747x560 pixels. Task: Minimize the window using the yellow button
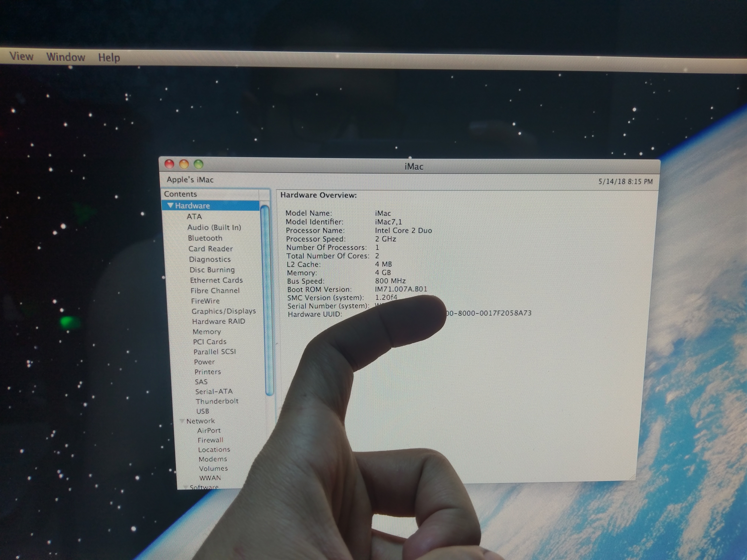(x=184, y=164)
